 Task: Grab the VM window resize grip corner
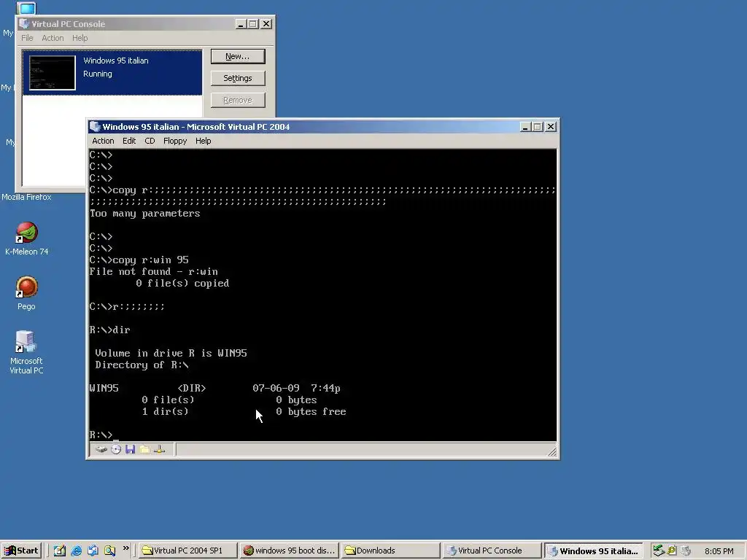click(x=552, y=452)
